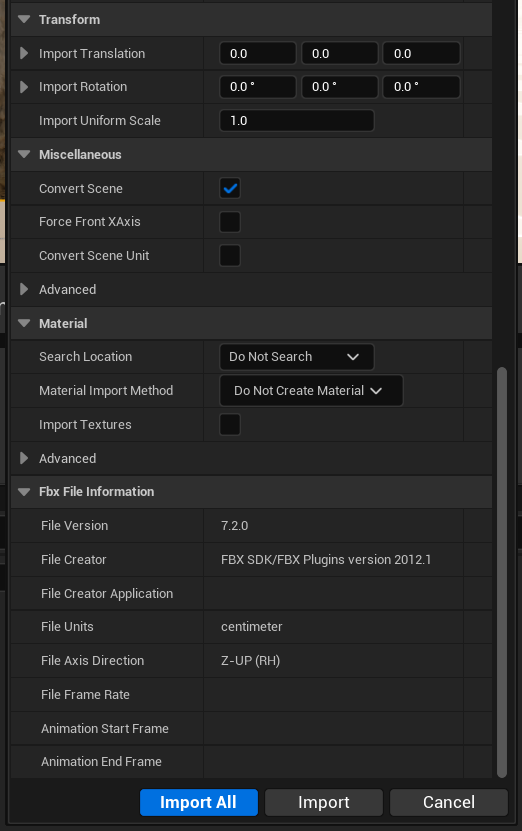Image resolution: width=522 pixels, height=831 pixels.
Task: Click the Import Uniform Scale field
Action: click(x=297, y=121)
